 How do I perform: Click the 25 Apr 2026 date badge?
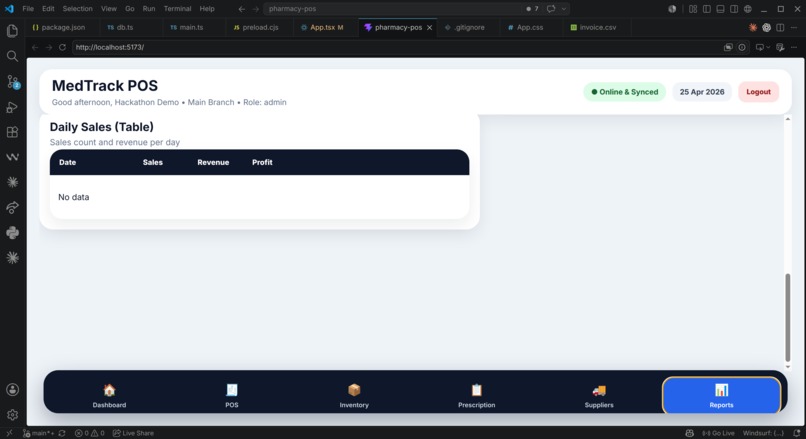tap(702, 92)
